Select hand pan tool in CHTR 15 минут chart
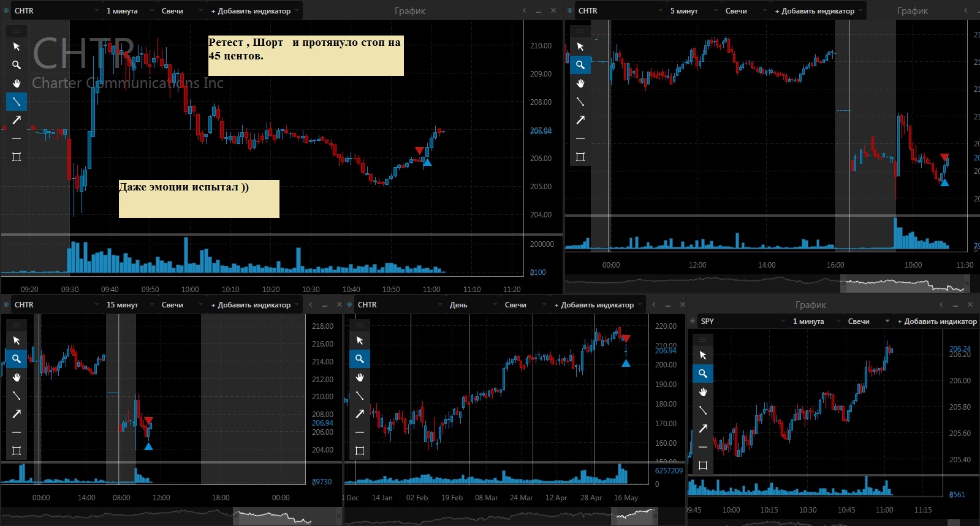The height and width of the screenshot is (526, 980). (17, 377)
